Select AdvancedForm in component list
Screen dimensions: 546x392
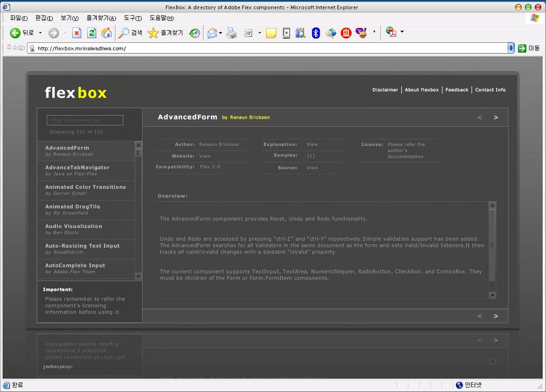pyautogui.click(x=86, y=151)
